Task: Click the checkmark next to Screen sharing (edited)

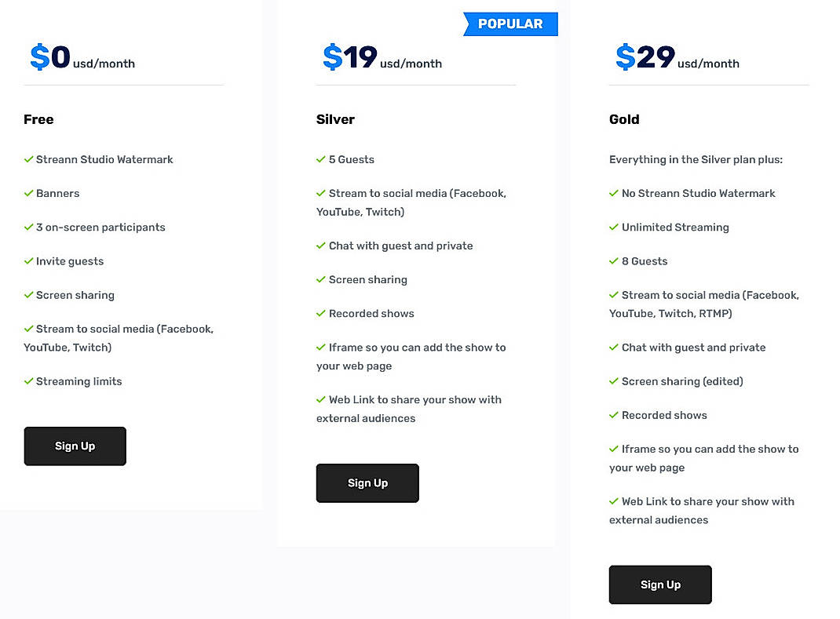Action: point(613,381)
